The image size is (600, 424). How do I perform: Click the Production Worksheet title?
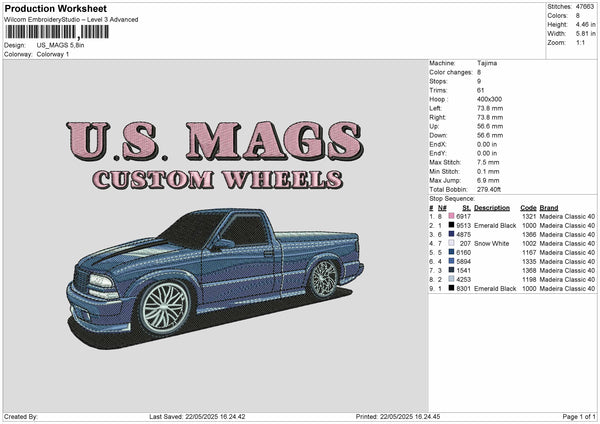55,8
